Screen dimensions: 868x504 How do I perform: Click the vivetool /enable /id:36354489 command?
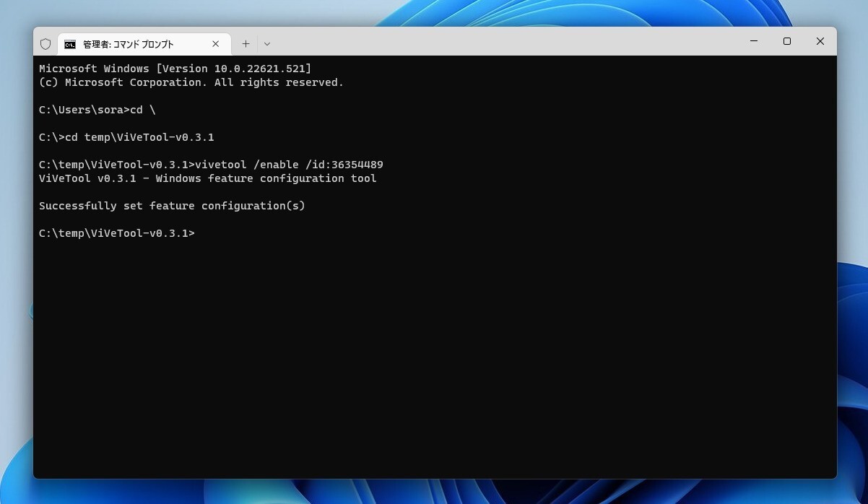(290, 165)
